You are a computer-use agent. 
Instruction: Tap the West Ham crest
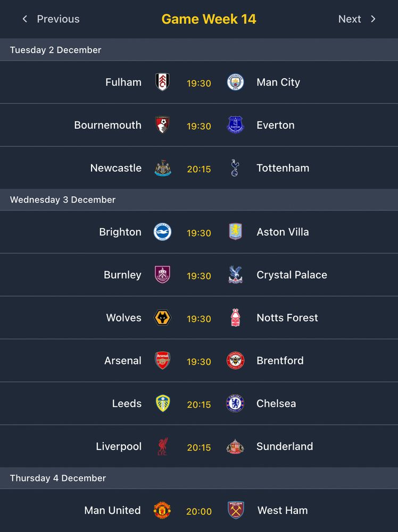[x=235, y=510]
